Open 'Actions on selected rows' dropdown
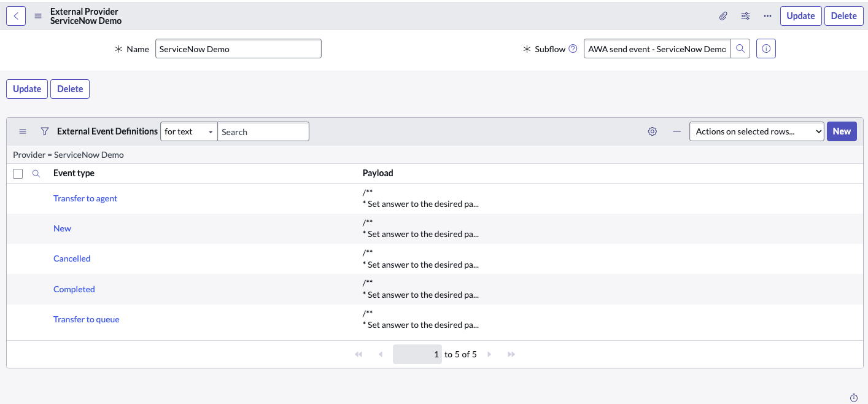868x404 pixels. (x=756, y=131)
